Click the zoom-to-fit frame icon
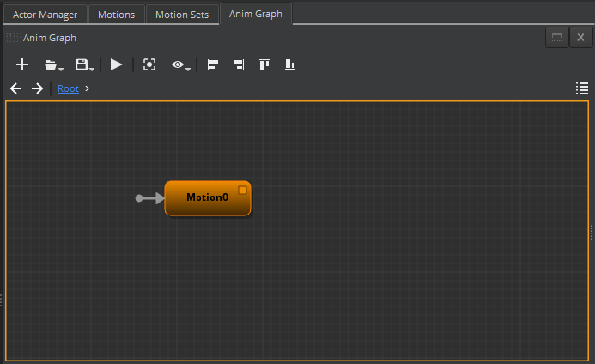Screen dimensions: 595x364 [149, 64]
